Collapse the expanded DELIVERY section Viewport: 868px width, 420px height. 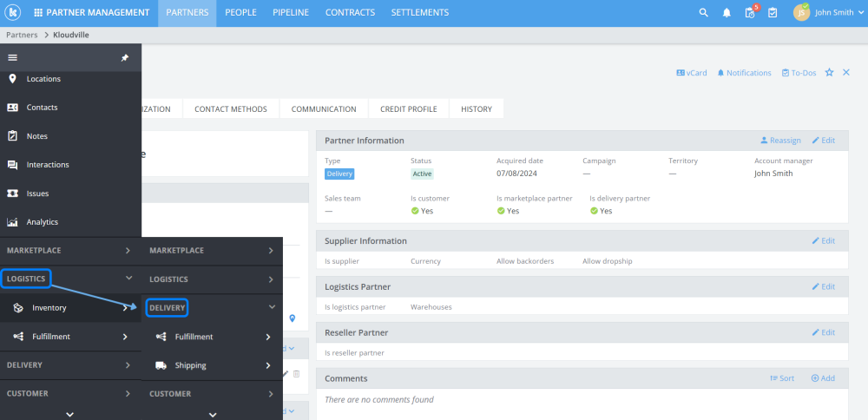(x=272, y=307)
